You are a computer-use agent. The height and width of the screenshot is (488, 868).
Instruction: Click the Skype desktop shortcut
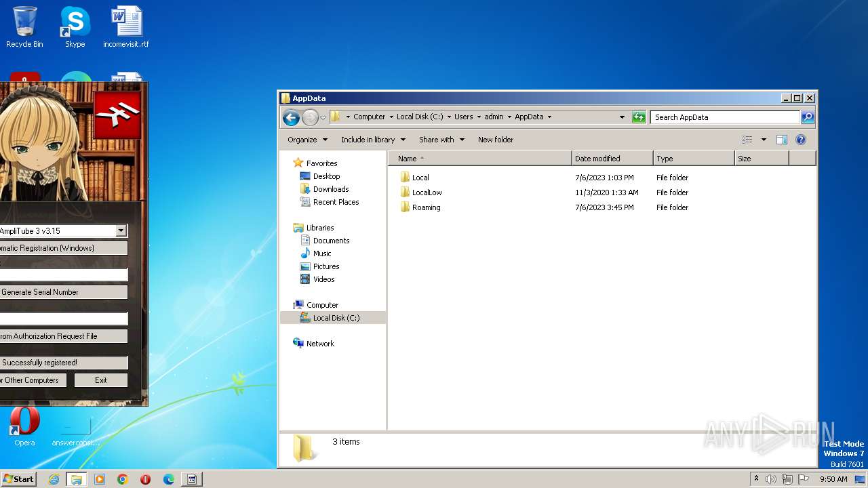(x=75, y=27)
